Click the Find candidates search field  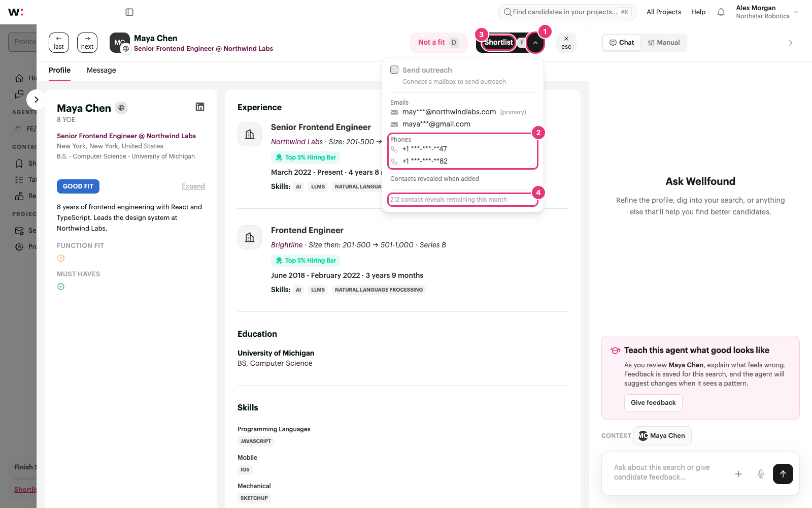567,12
